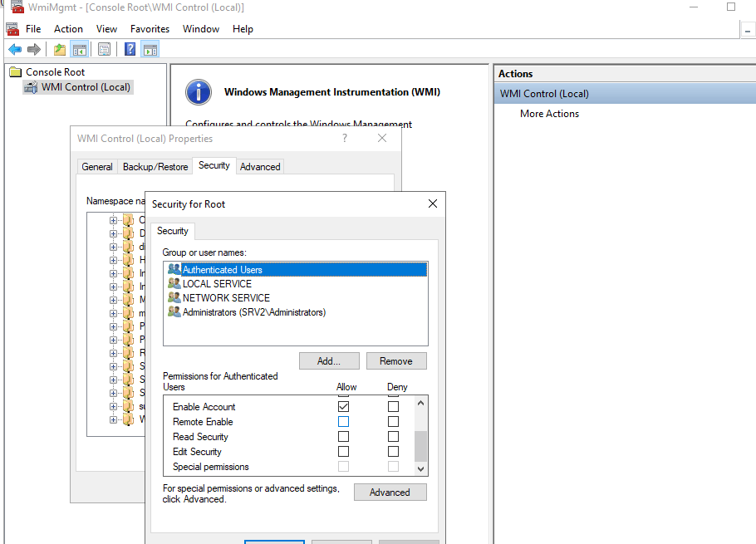Screen dimensions: 756x544
Task: Check Allow for Remote Enable
Action: tap(343, 422)
